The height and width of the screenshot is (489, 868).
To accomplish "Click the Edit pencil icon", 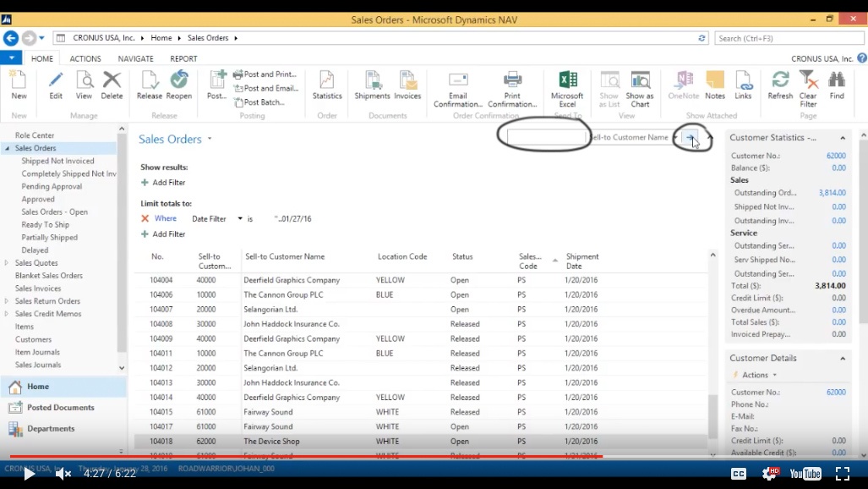I will tap(55, 85).
